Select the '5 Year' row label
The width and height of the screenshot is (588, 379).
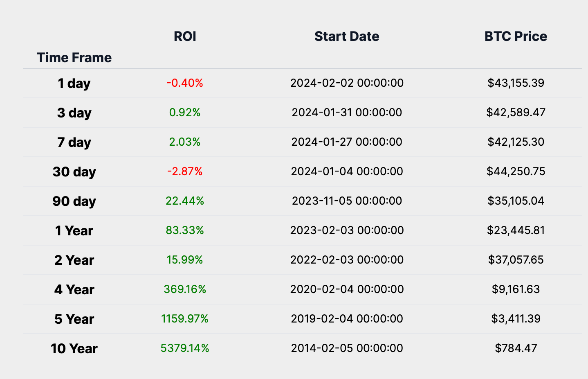point(74,319)
